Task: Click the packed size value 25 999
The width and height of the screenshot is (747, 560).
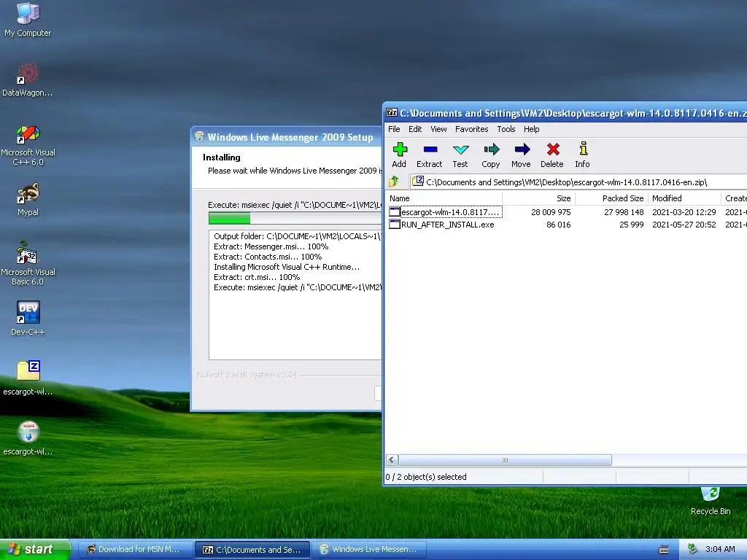Action: tap(631, 225)
